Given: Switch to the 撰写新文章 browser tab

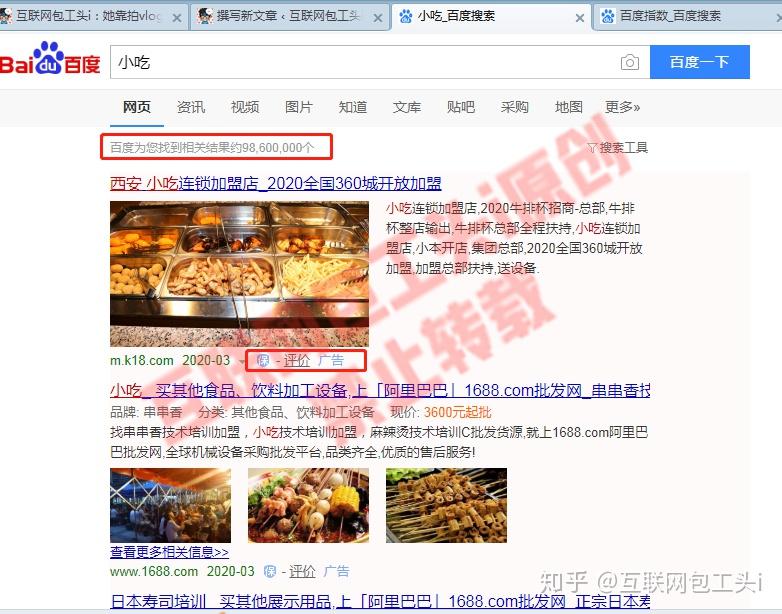Looking at the screenshot, I should (290, 16).
